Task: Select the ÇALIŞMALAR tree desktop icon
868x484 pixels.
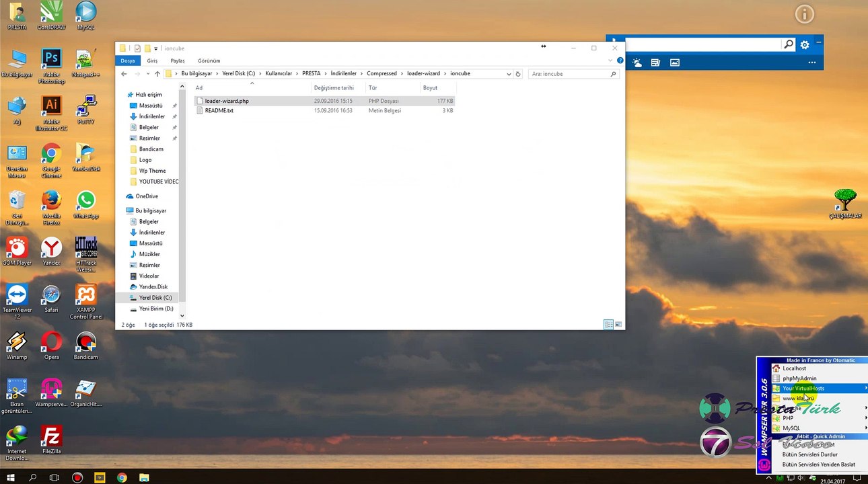Action: point(845,204)
